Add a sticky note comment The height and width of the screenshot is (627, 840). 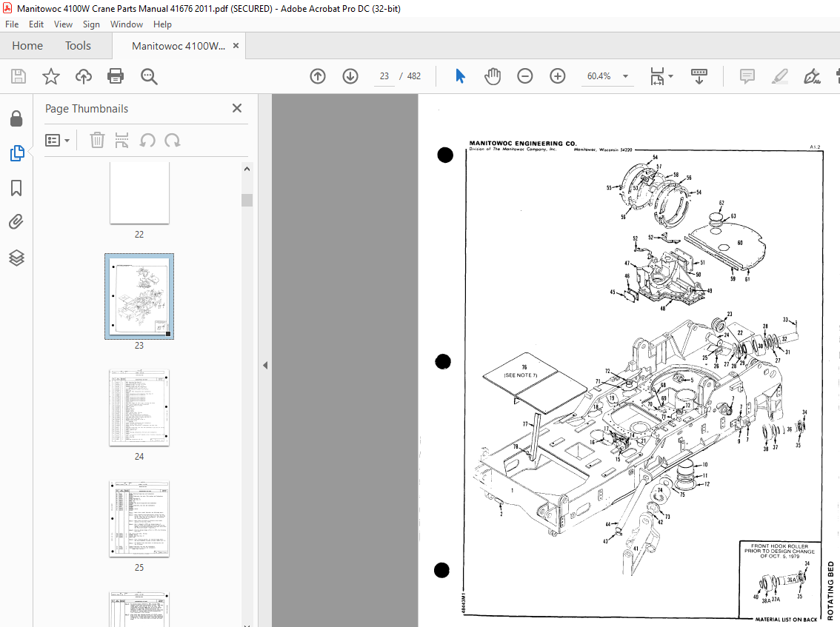[747, 76]
